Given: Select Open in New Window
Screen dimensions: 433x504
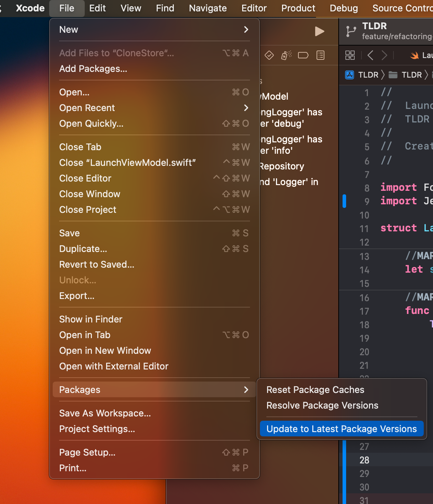Looking at the screenshot, I should (155, 351).
